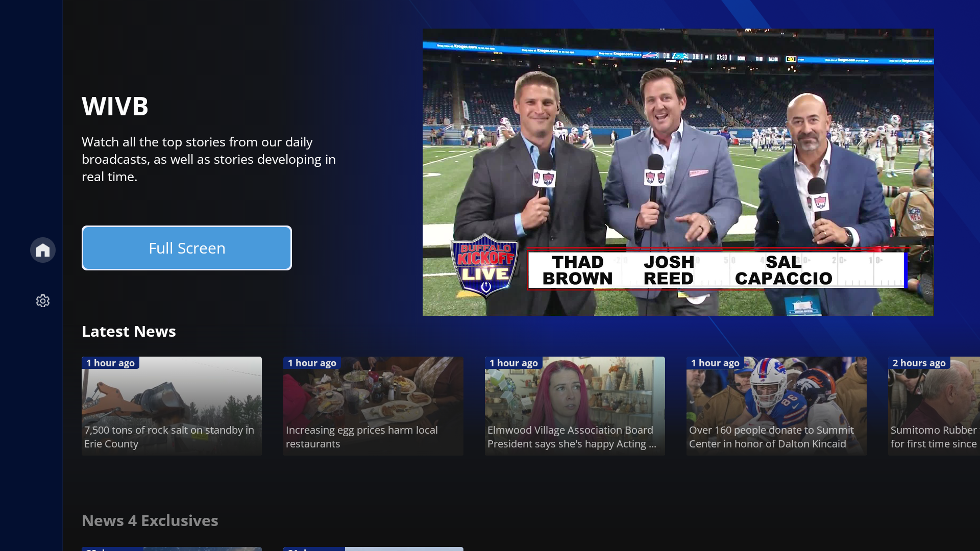Open the first News 4 Exclusives card
The width and height of the screenshot is (980, 551).
171,548
